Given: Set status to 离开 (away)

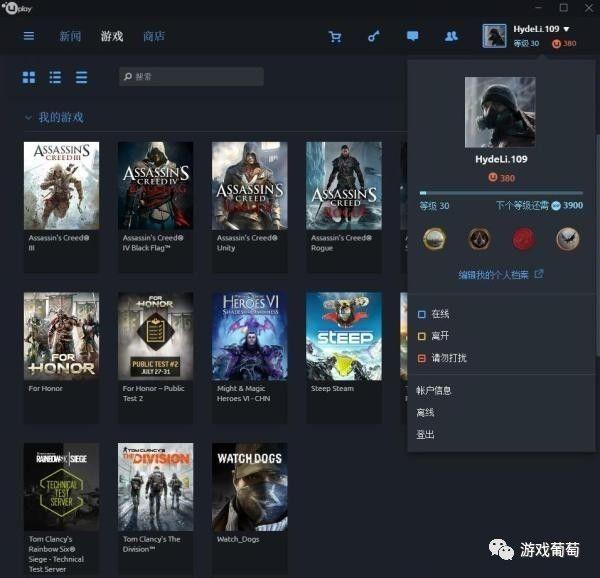Looking at the screenshot, I should pos(433,336).
